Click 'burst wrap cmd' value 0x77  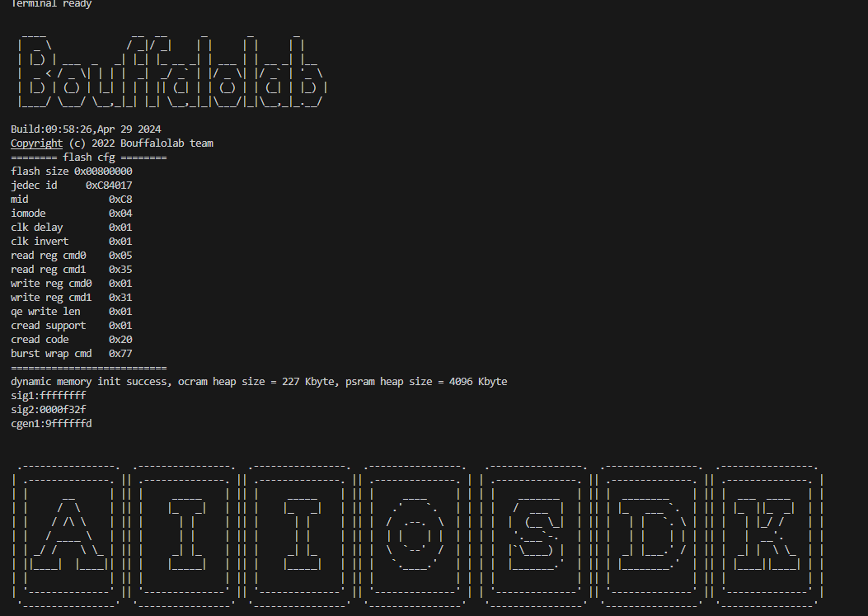click(120, 354)
